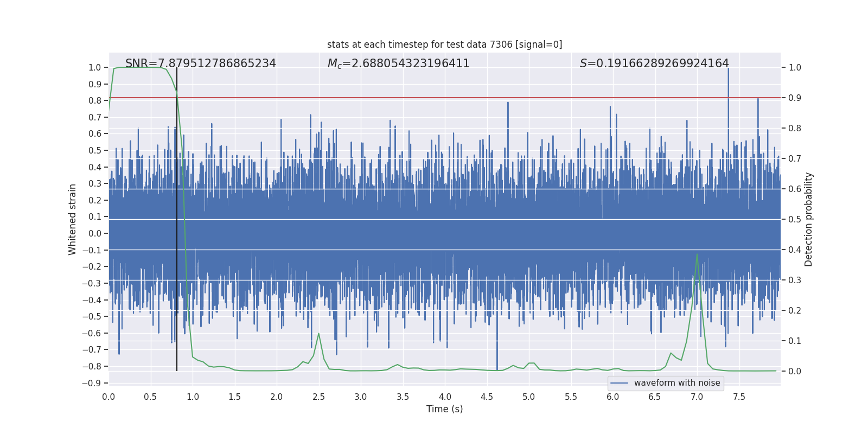Image resolution: width=868 pixels, height=434 pixels.
Task: Click the 'Whitened strain' y-axis label
Action: (72, 219)
